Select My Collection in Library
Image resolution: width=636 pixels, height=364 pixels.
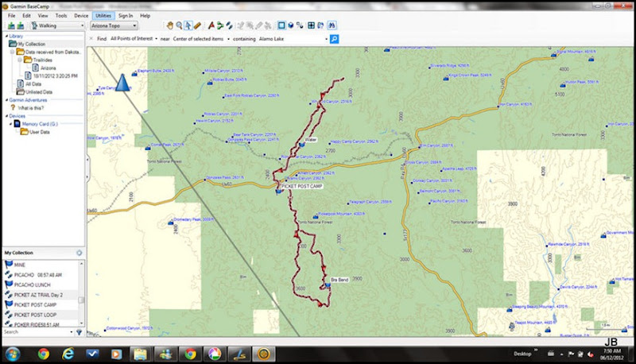[x=31, y=44]
